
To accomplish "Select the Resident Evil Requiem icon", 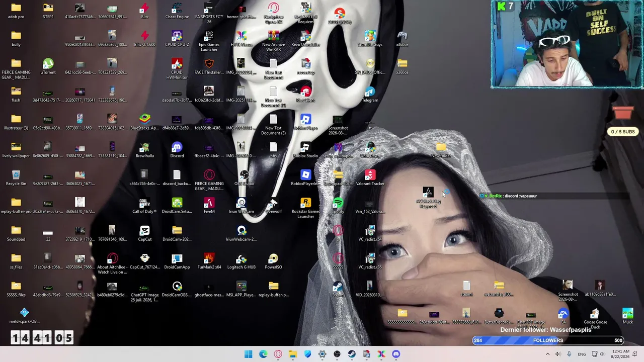I will click(305, 14).
